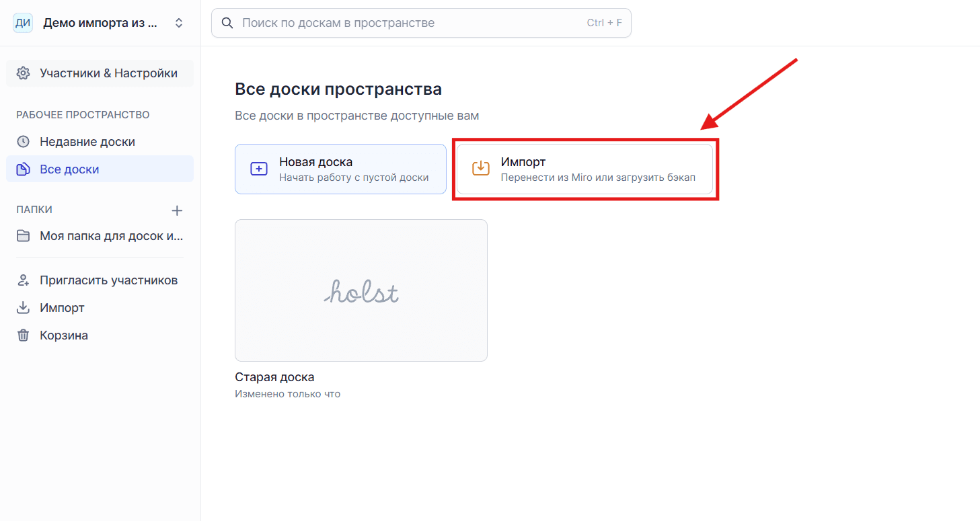Click the Демо импорта workspace name
The image size is (980, 521).
pyautogui.click(x=100, y=23)
